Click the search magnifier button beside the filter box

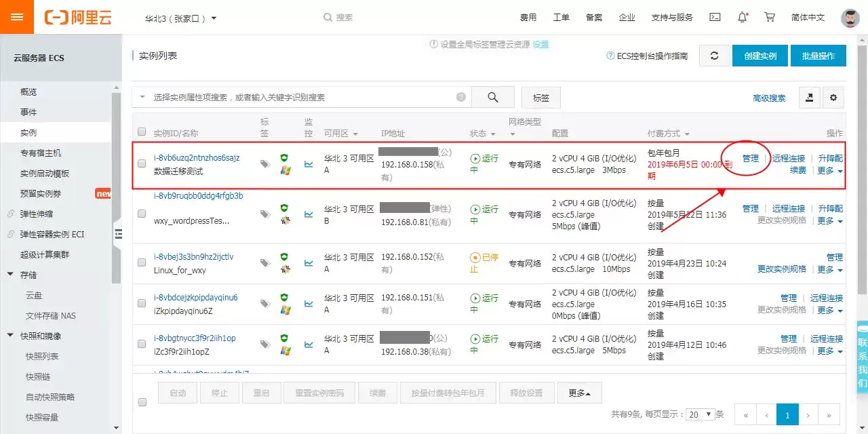tap(493, 97)
